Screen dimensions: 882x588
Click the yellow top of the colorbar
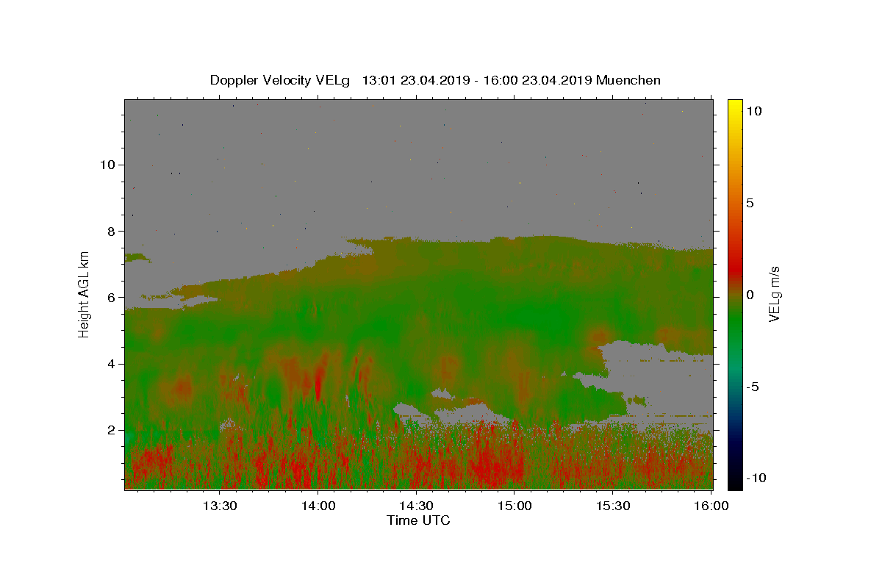734,107
